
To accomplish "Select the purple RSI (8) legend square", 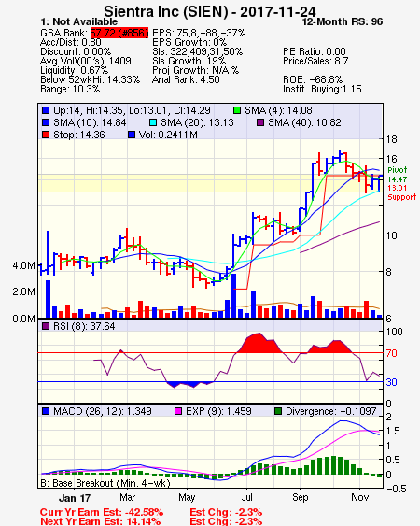I will [46, 326].
